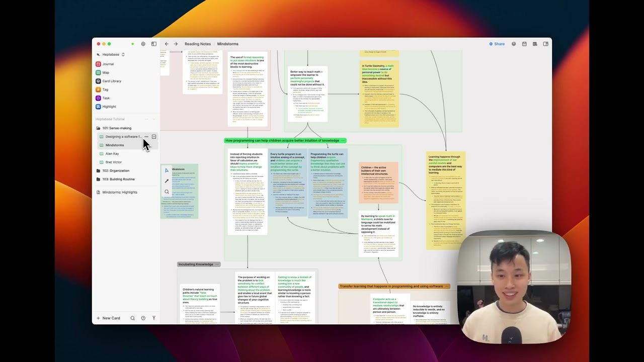Image resolution: width=644 pixels, height=362 pixels.
Task: Toggle the right sidebar panel
Action: 545,44
